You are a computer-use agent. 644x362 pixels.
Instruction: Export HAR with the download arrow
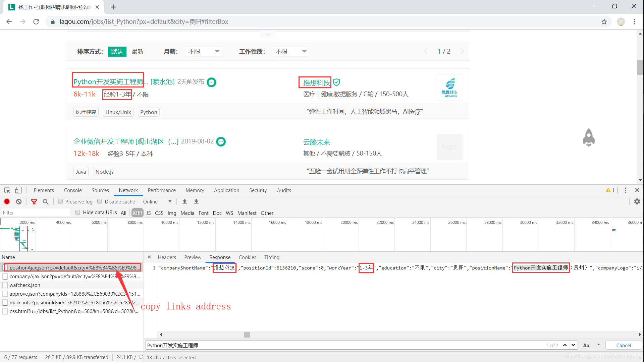(x=196, y=201)
